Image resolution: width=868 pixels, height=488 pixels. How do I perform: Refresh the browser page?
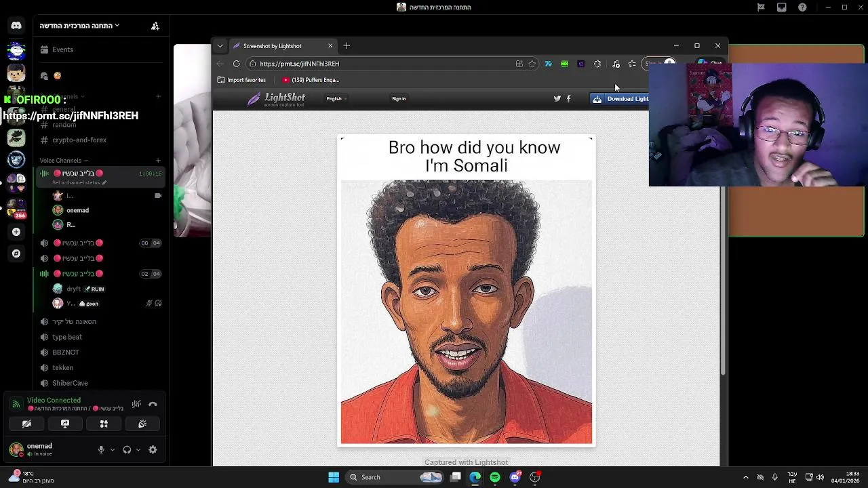pyautogui.click(x=236, y=64)
